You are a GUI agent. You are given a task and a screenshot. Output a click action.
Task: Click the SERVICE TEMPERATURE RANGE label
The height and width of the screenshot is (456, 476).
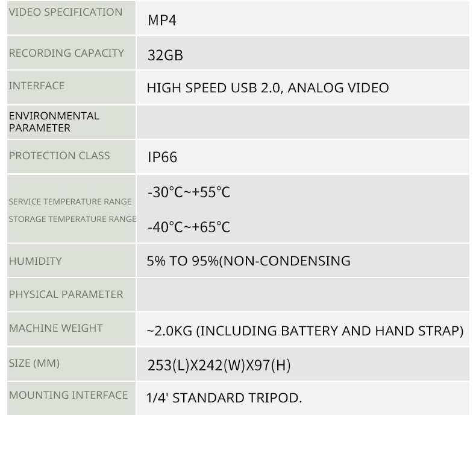(70, 201)
